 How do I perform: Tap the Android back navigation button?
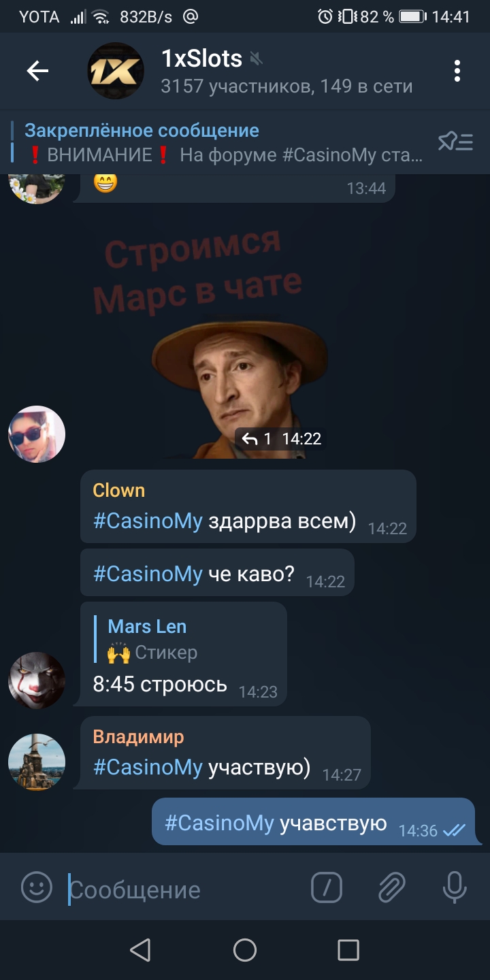point(140,950)
